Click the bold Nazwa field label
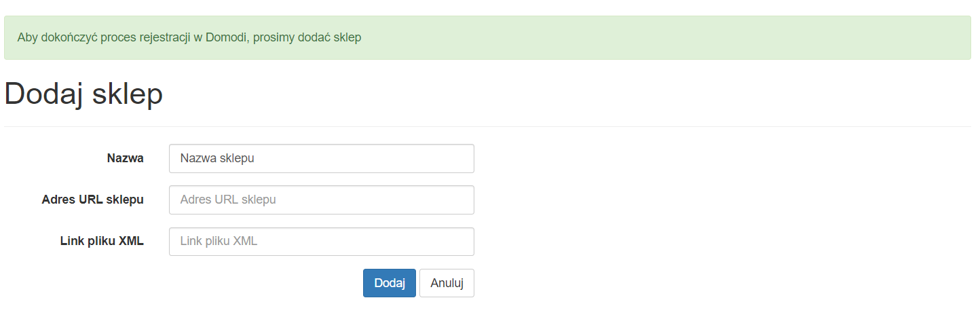980x336 pixels. pyautogui.click(x=125, y=158)
